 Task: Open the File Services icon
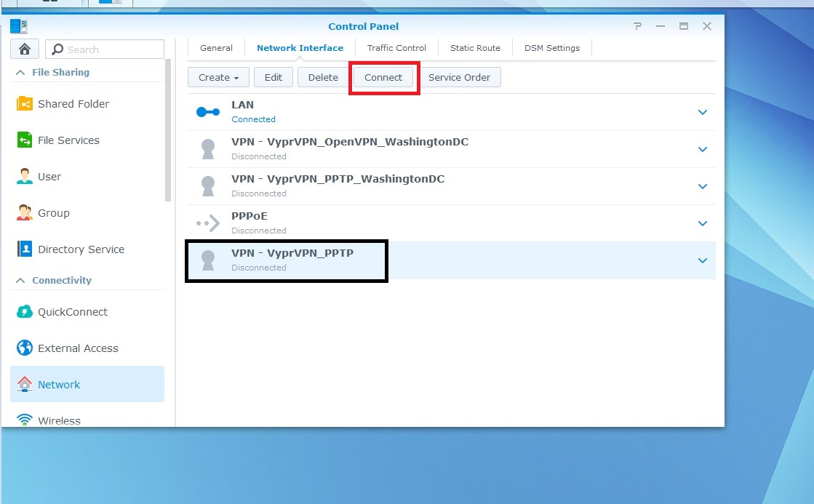[x=25, y=140]
